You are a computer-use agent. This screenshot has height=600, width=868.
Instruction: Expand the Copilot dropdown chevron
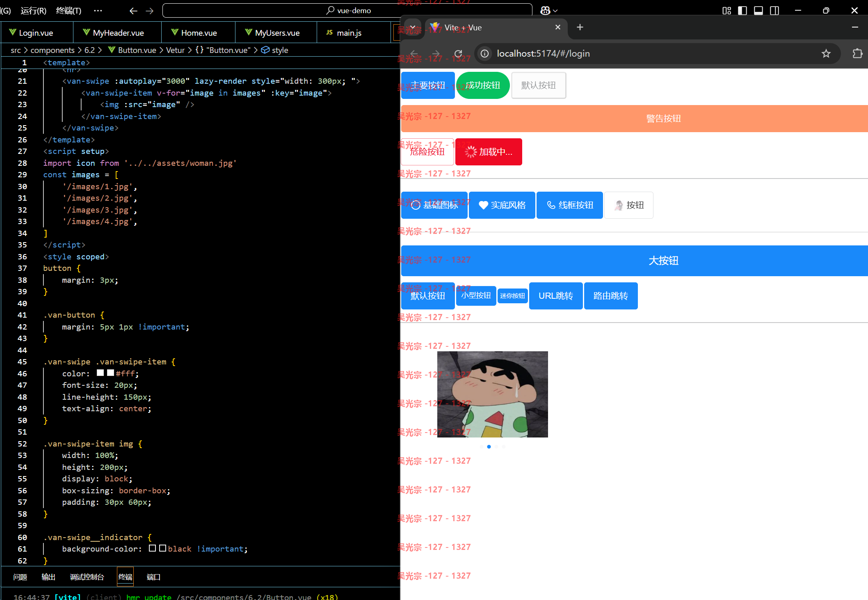555,11
